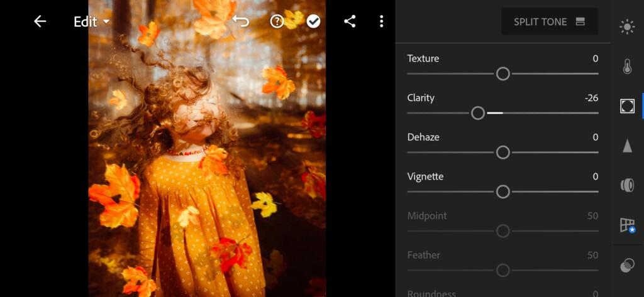Click the Feather slider handle
The height and width of the screenshot is (297, 644).
[x=502, y=271]
